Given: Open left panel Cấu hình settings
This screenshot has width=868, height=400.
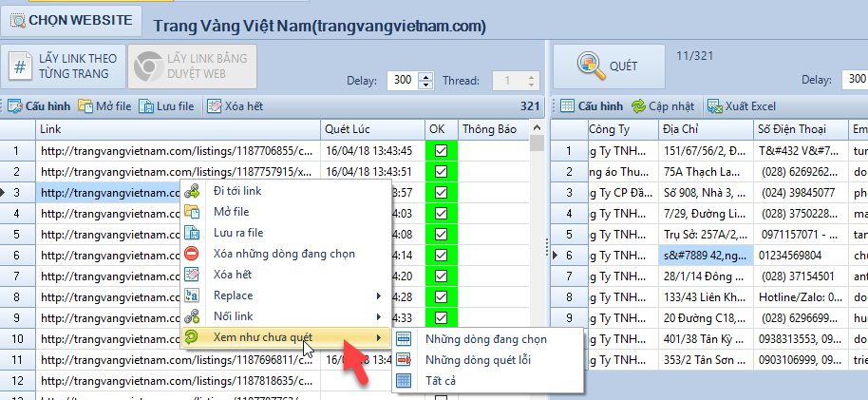Looking at the screenshot, I should click(x=39, y=106).
